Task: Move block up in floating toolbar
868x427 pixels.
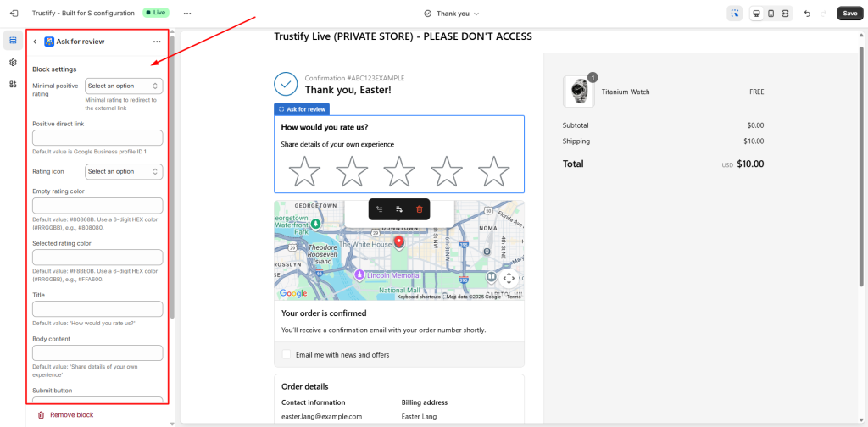Action: point(379,209)
